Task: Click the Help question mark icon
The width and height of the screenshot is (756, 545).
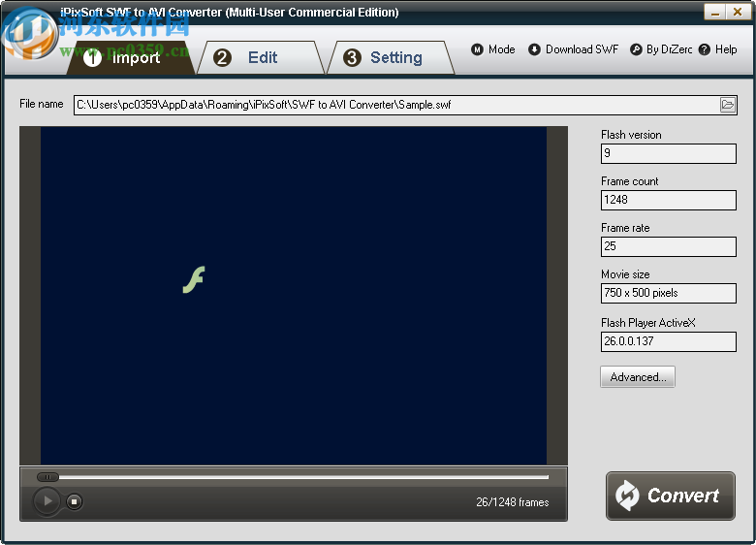Action: point(705,49)
